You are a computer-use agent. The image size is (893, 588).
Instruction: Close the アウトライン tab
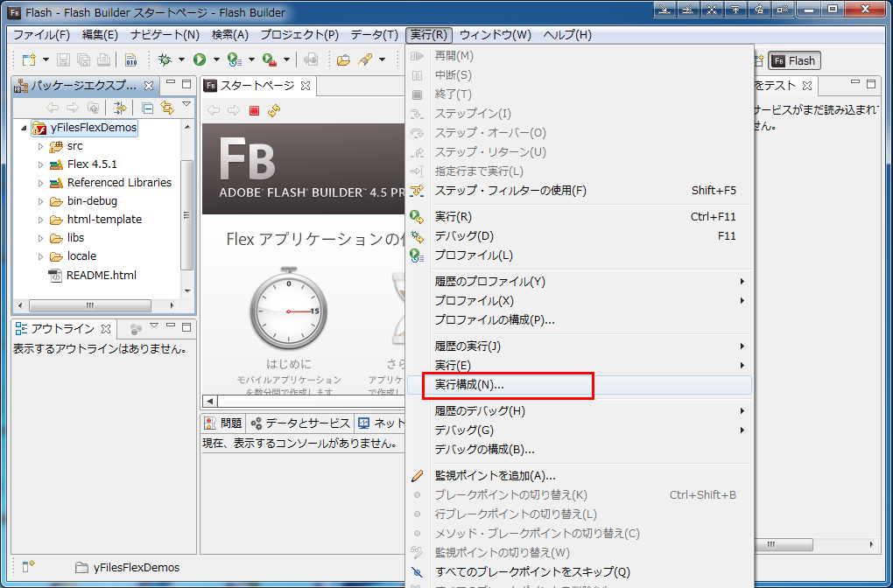[x=105, y=329]
